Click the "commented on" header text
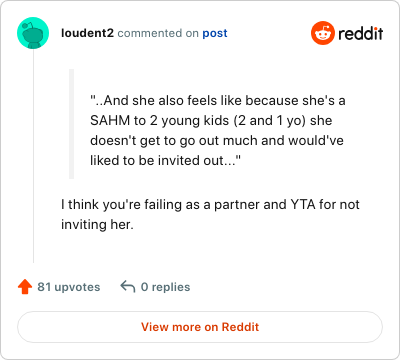This screenshot has height=360, width=400. [158, 33]
